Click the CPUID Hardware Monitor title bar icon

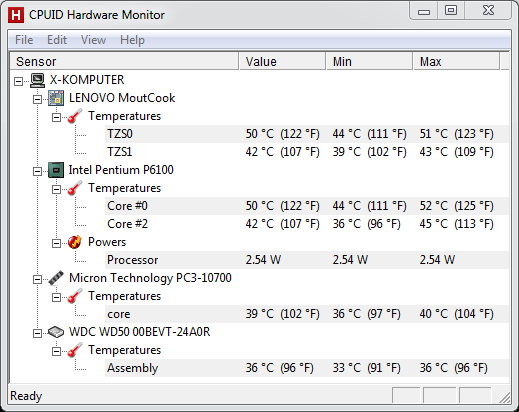tap(16, 15)
